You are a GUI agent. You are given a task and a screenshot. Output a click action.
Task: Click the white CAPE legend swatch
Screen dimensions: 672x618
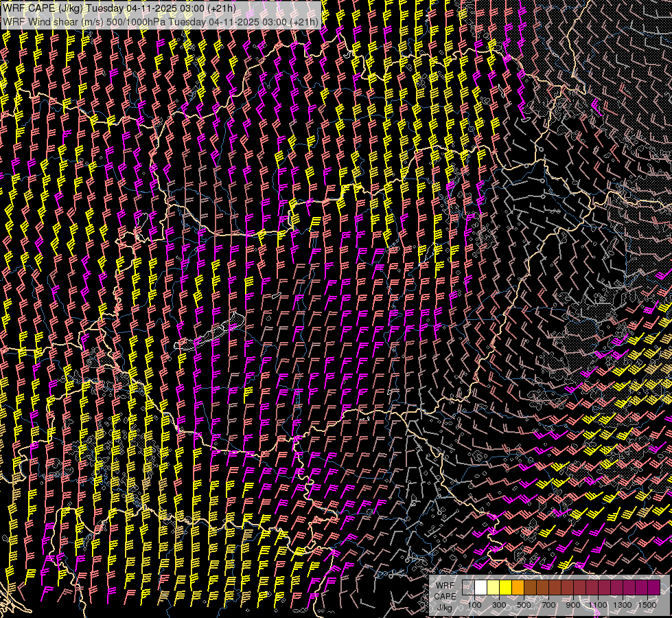pyautogui.click(x=480, y=587)
